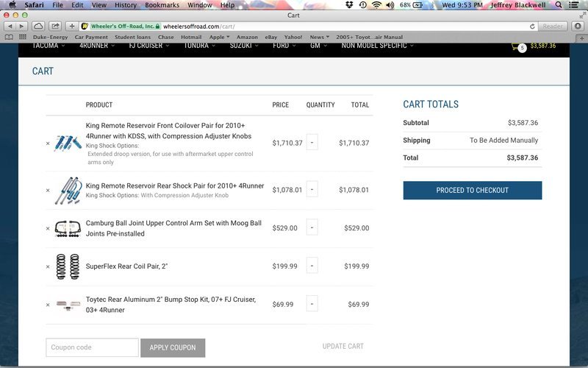Open Time Machine menu bar icon
588x368 pixels.
[362, 5]
